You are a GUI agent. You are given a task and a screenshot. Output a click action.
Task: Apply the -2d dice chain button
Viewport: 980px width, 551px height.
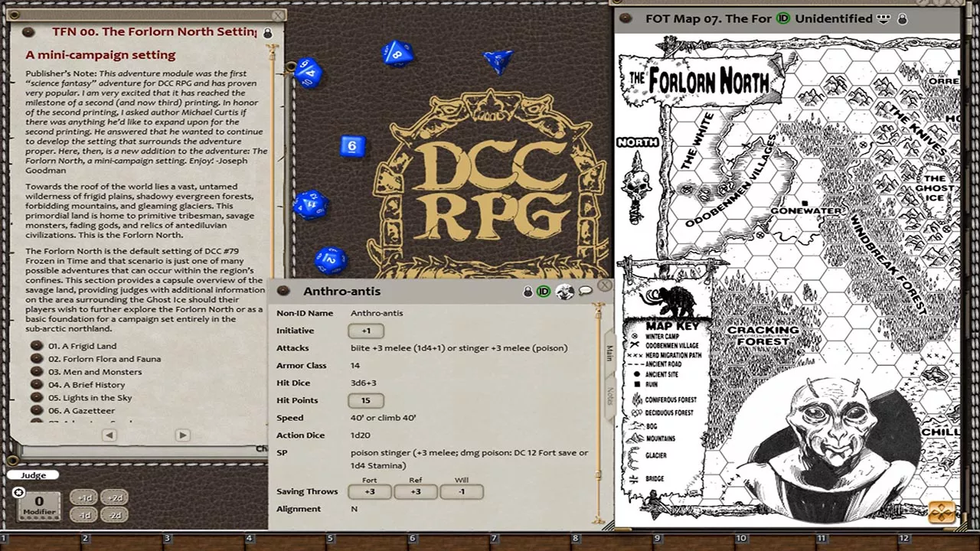point(114,515)
